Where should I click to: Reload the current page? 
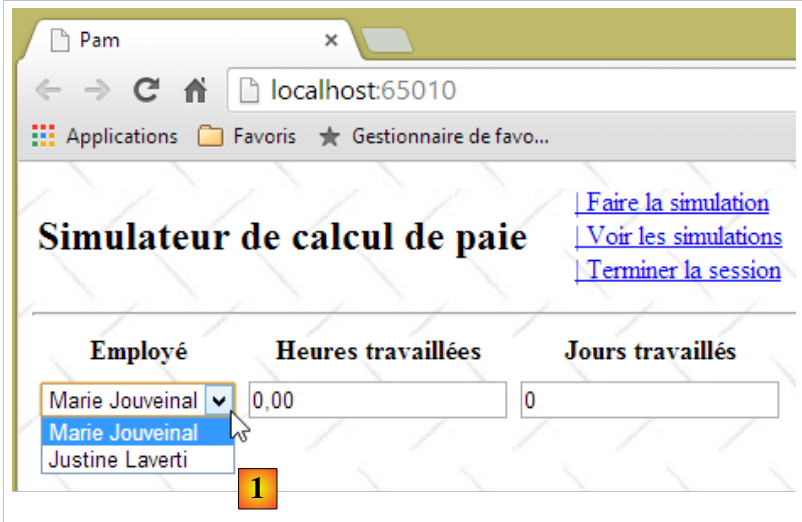(146, 91)
